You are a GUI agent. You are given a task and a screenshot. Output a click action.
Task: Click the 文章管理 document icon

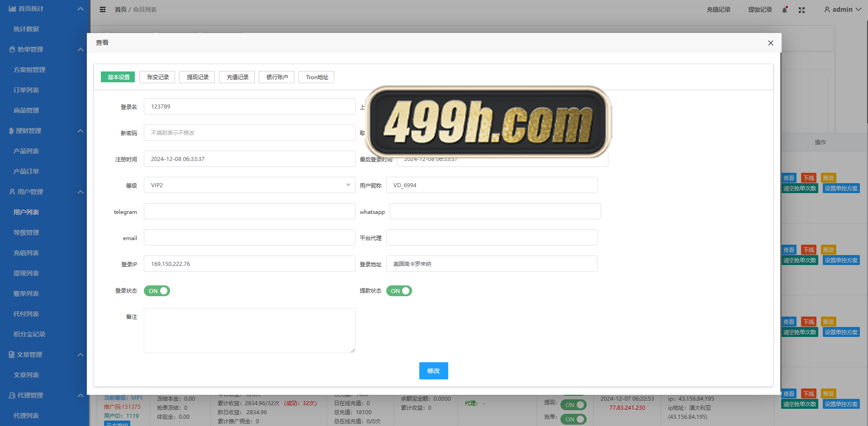[12, 355]
